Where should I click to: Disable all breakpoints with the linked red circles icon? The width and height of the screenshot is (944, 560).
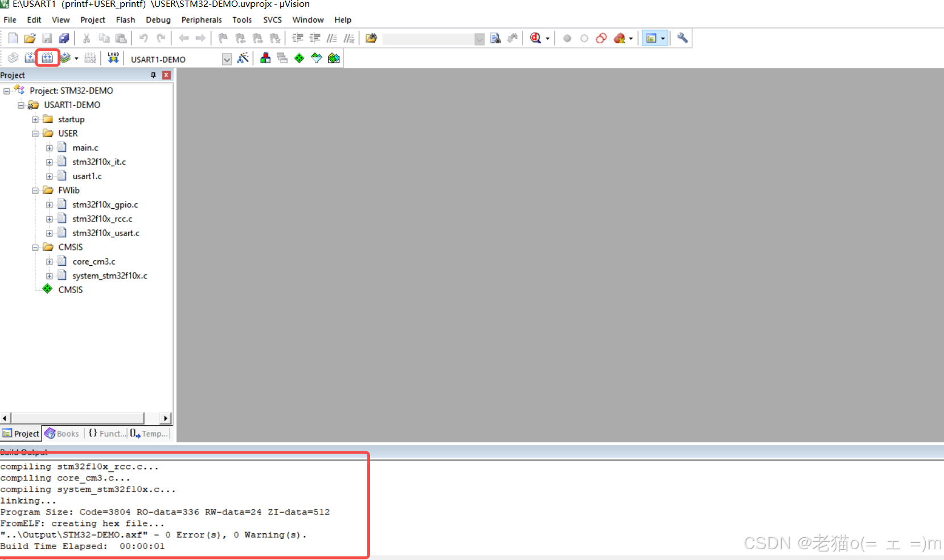pyautogui.click(x=601, y=38)
